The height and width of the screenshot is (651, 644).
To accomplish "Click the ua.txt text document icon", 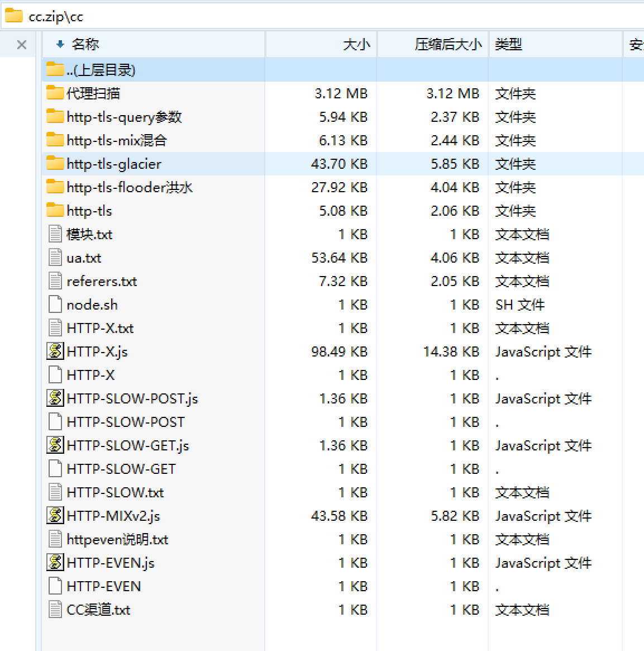I will (55, 257).
